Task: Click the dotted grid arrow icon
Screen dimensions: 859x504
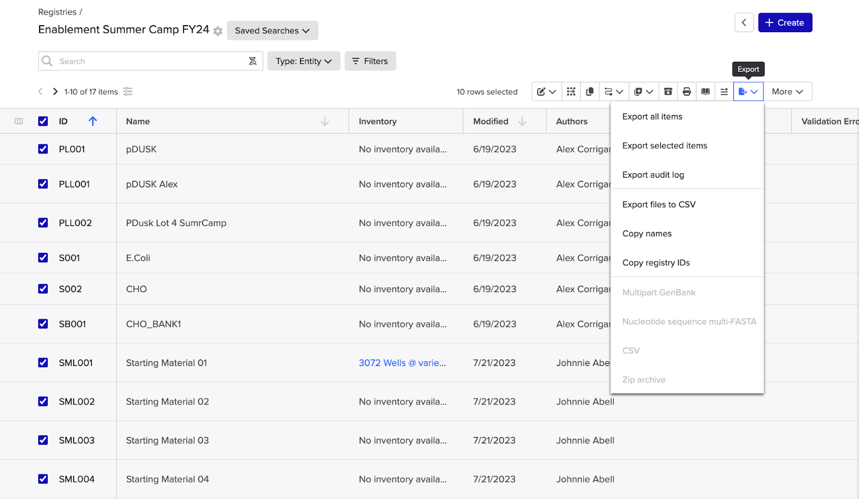Action: (x=571, y=92)
